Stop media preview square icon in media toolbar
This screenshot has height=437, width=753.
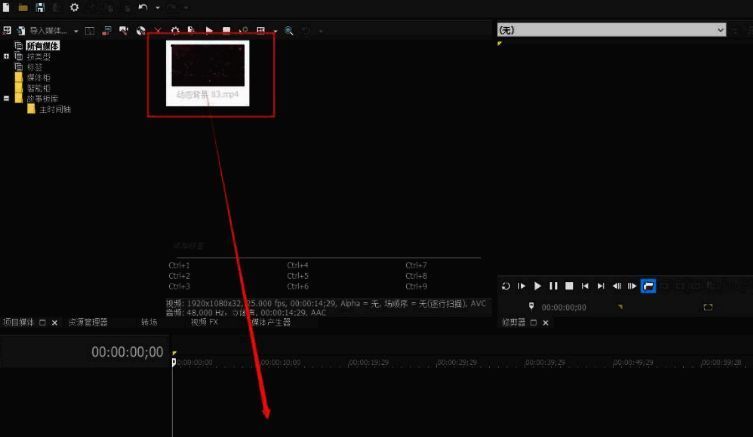[226, 31]
